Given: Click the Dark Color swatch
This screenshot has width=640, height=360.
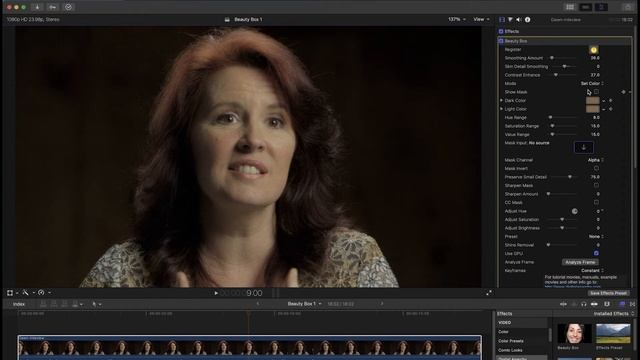Looking at the screenshot, I should coord(592,100).
